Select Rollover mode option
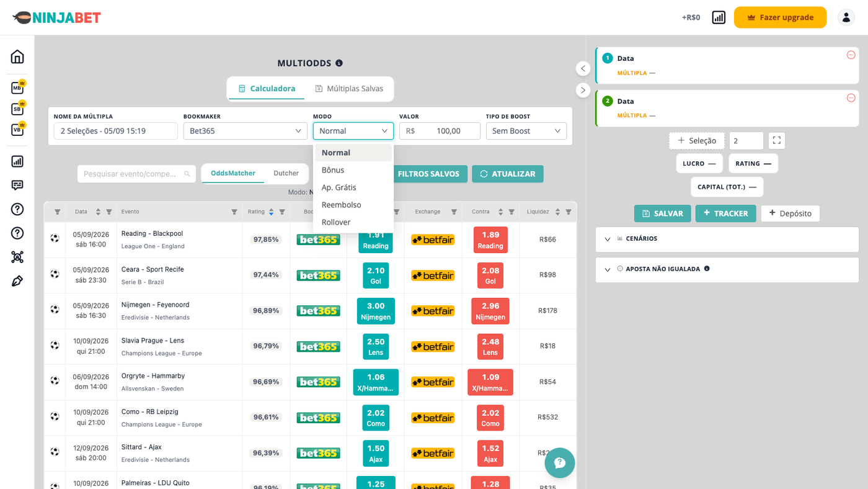868x489 pixels. coord(353,222)
